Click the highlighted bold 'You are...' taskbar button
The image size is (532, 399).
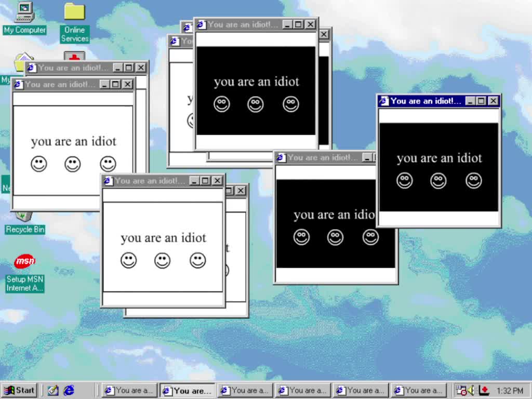(187, 390)
